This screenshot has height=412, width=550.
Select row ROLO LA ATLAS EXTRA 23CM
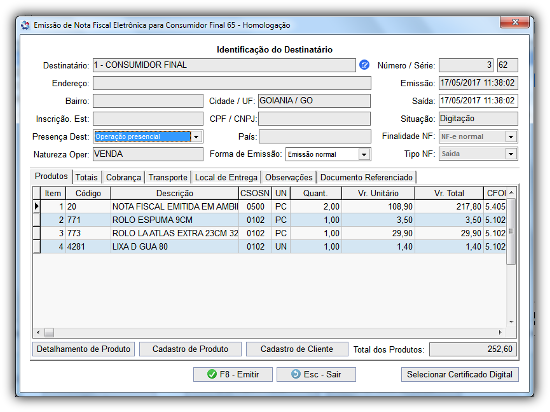click(x=270, y=233)
